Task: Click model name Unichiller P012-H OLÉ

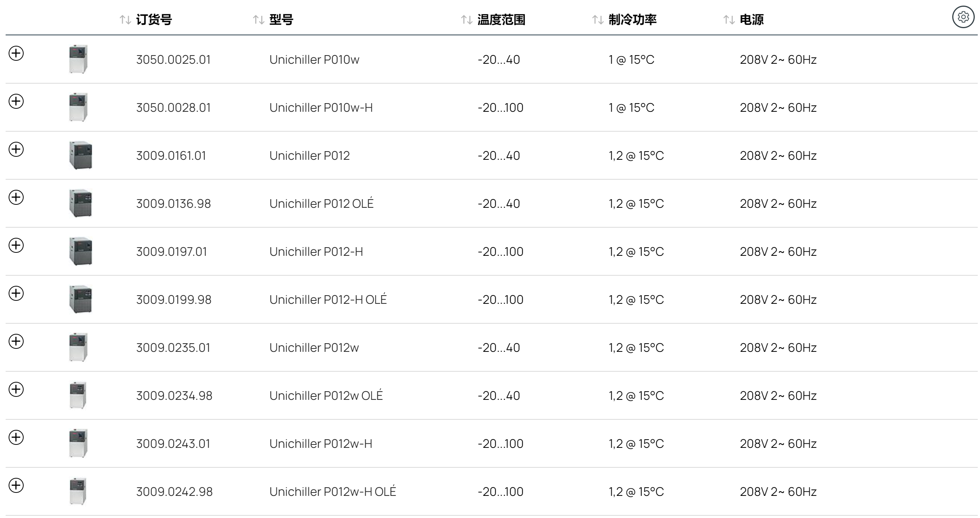Action: pyautogui.click(x=328, y=299)
